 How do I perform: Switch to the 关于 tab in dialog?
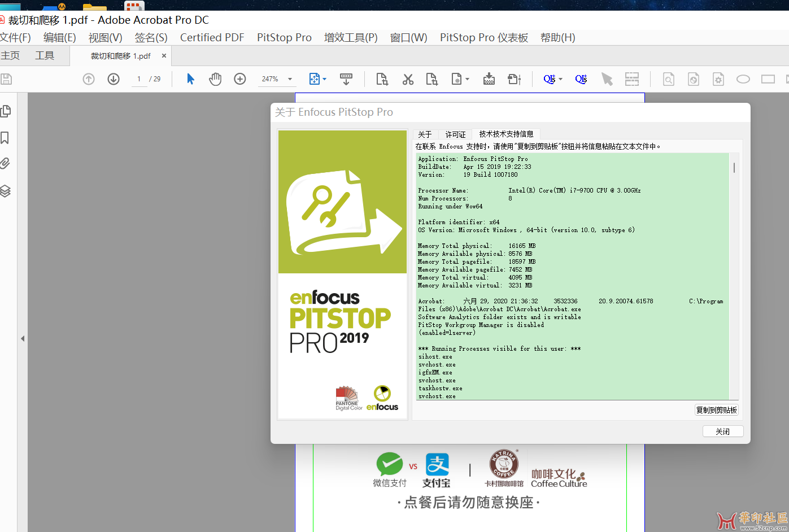point(425,134)
